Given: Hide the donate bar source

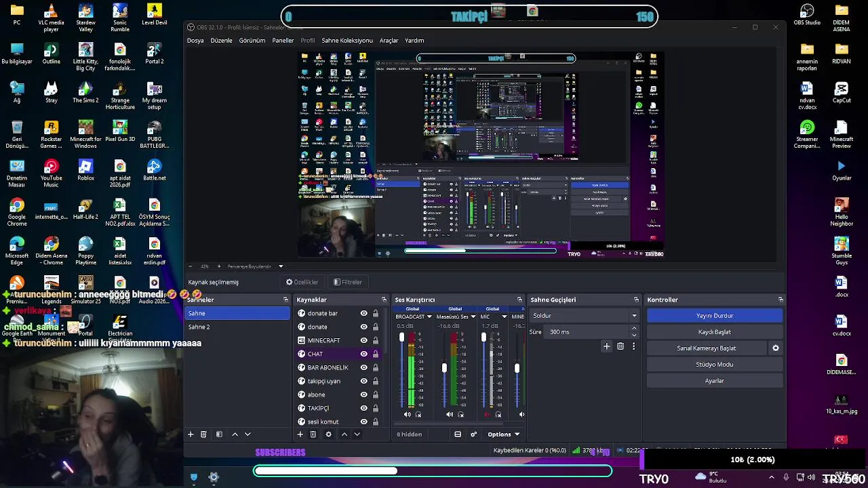Looking at the screenshot, I should (x=363, y=313).
